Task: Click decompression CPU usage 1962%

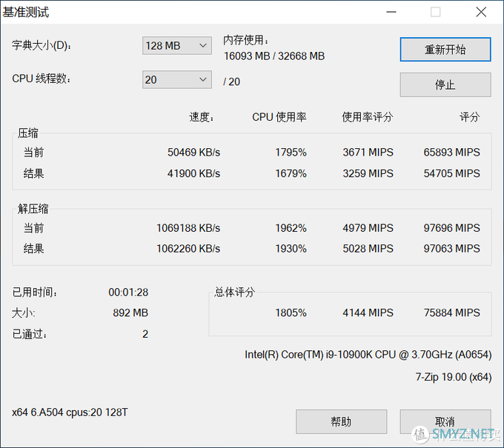Action: click(291, 228)
